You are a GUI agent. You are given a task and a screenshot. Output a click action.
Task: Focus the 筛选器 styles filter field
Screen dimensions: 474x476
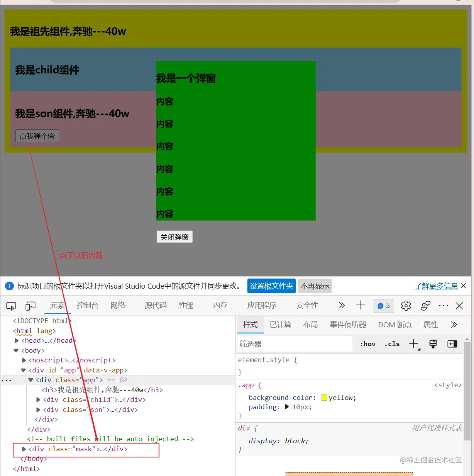[295, 344]
